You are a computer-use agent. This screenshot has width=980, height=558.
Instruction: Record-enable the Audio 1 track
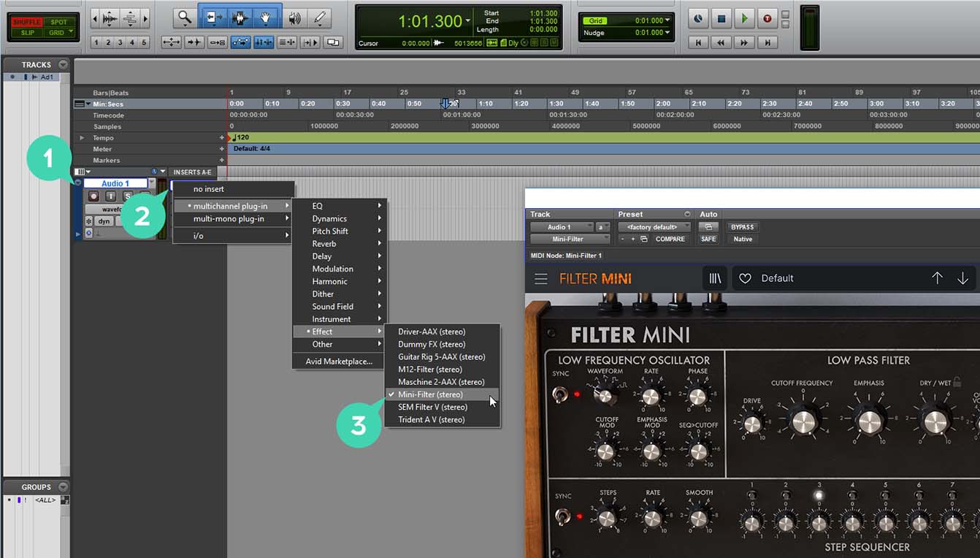(93, 196)
